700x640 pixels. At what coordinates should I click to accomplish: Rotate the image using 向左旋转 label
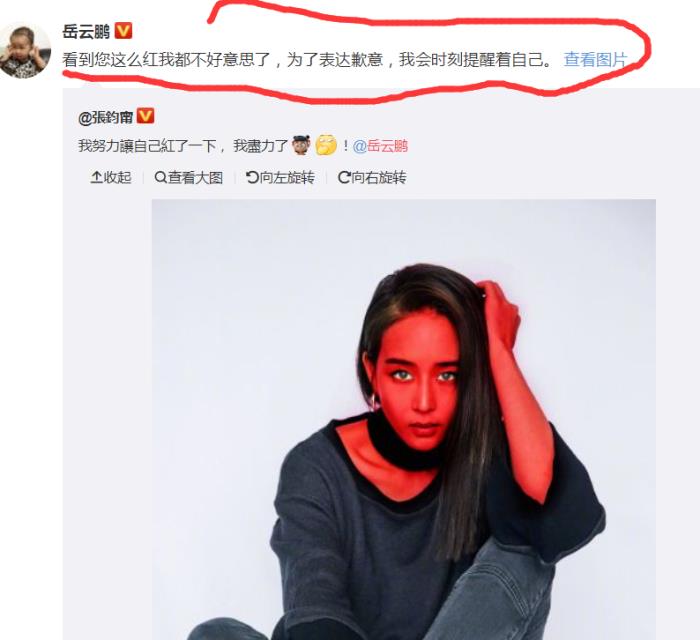pyautogui.click(x=287, y=178)
